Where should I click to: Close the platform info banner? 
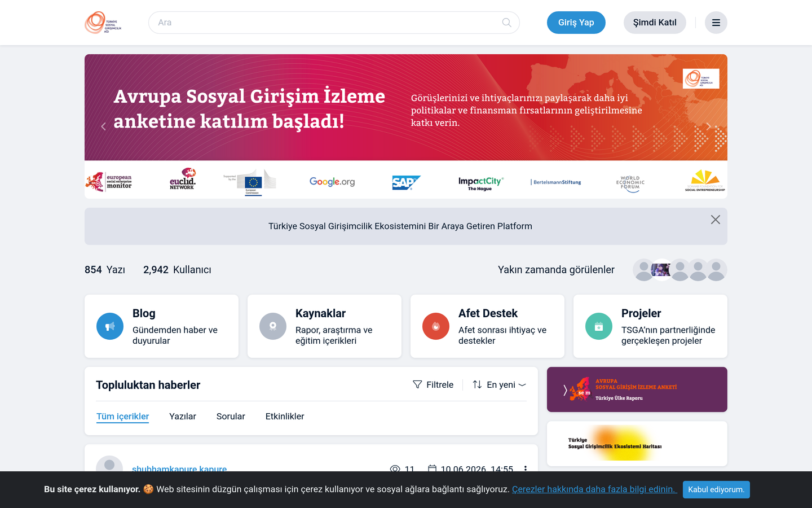click(x=716, y=220)
